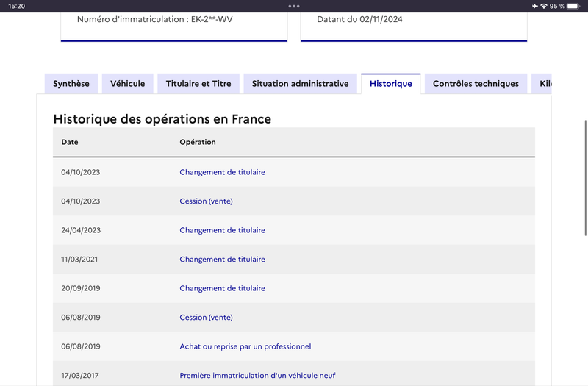
Task: Switch to the Véhicule tab
Action: click(x=127, y=84)
